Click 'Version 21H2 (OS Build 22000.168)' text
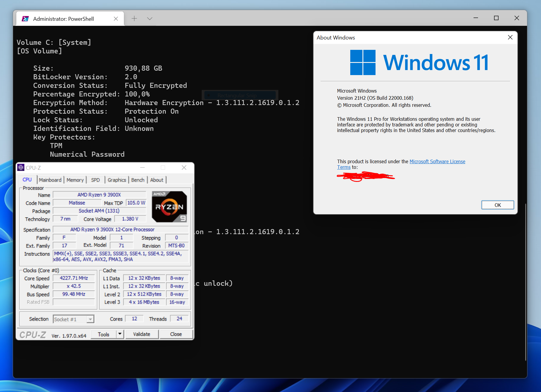Screen dimensions: 541x392 (x=375, y=98)
